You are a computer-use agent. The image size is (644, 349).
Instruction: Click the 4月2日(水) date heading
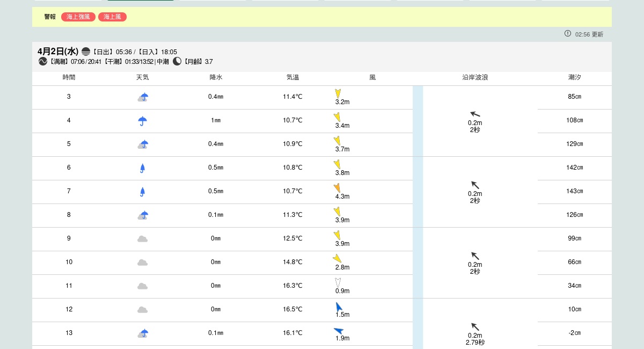58,52
